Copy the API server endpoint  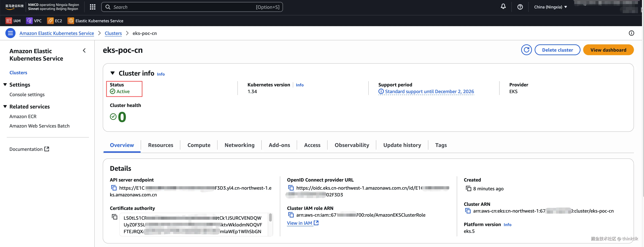click(x=114, y=188)
